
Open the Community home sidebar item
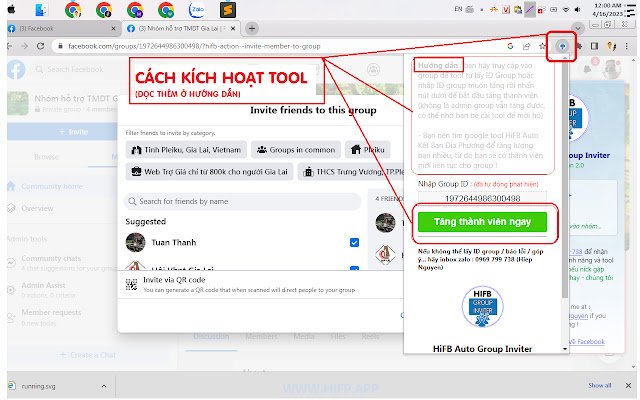coord(52,186)
